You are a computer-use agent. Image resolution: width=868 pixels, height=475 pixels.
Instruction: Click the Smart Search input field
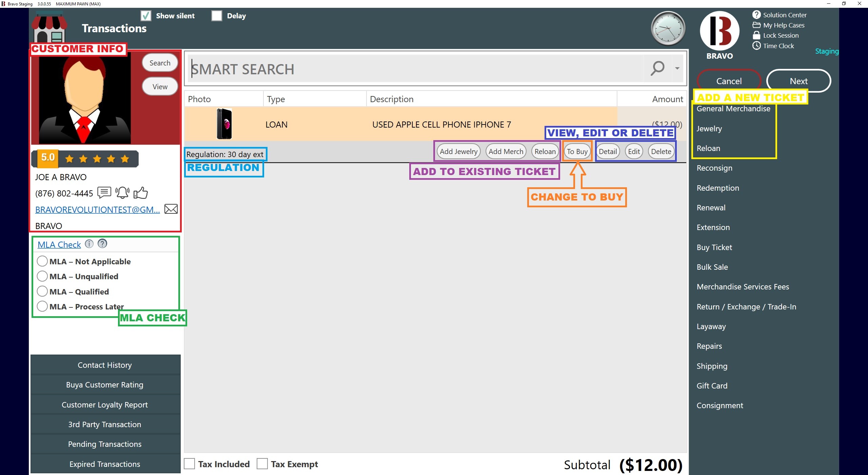(415, 69)
